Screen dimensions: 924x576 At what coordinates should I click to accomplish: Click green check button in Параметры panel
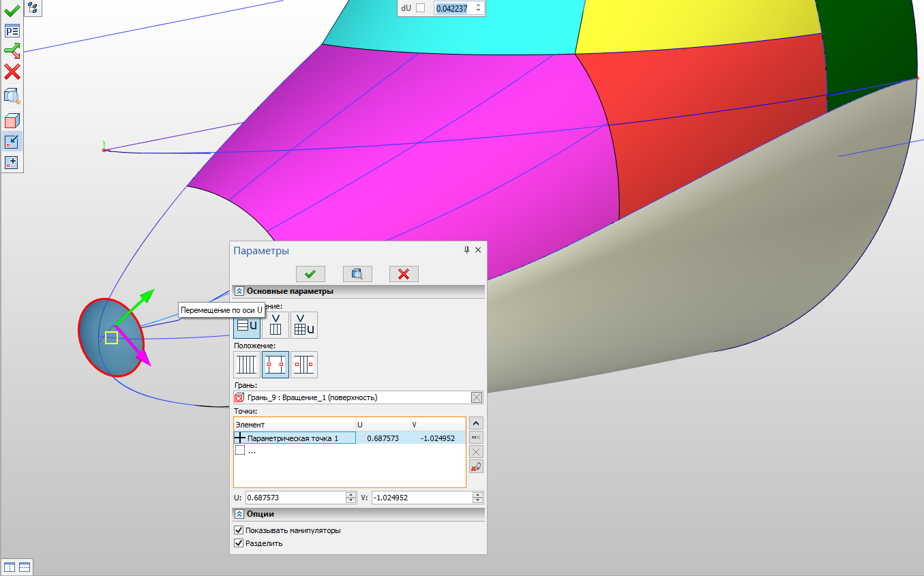[x=310, y=273]
